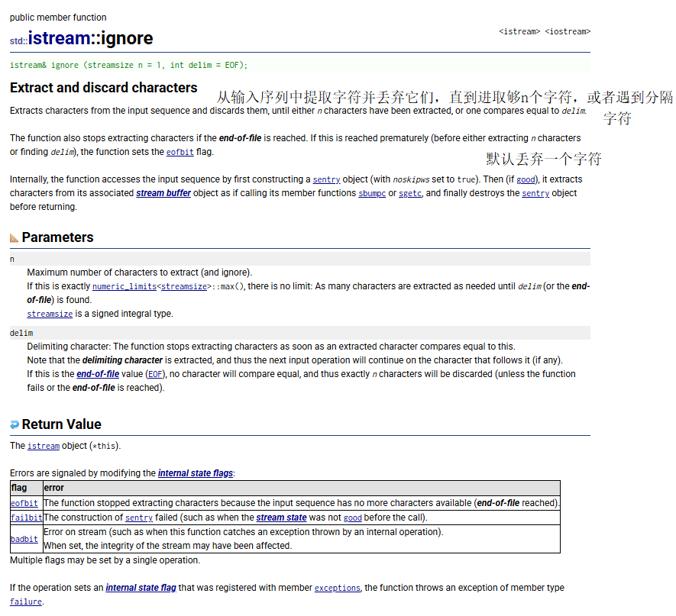Image resolution: width=676 pixels, height=616 pixels.
Task: Open the EOF link in parentheses
Action: tap(155, 374)
